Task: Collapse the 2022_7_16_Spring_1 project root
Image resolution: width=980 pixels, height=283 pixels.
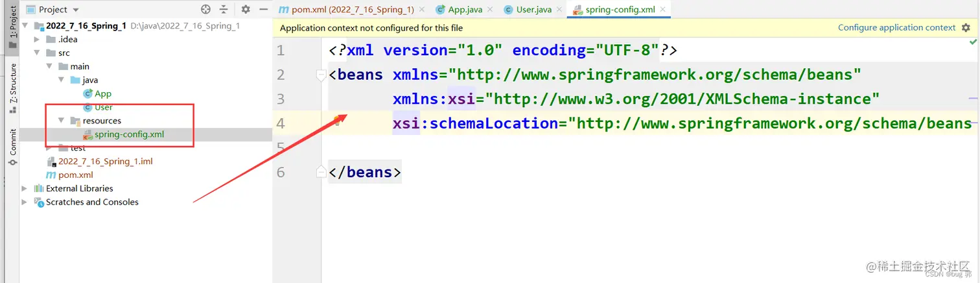Action: (x=25, y=26)
